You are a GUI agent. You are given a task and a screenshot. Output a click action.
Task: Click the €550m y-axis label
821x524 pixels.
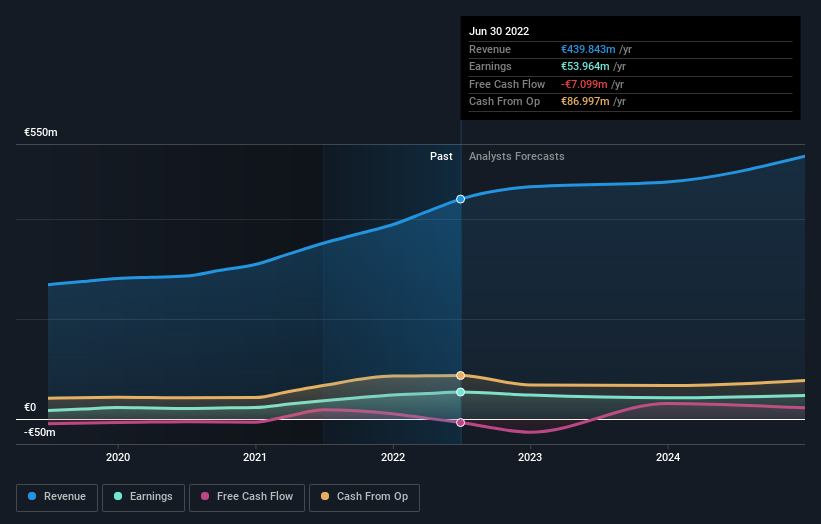click(41, 132)
